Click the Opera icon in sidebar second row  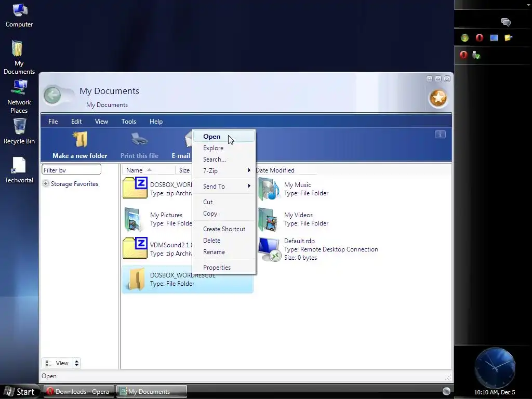click(463, 55)
